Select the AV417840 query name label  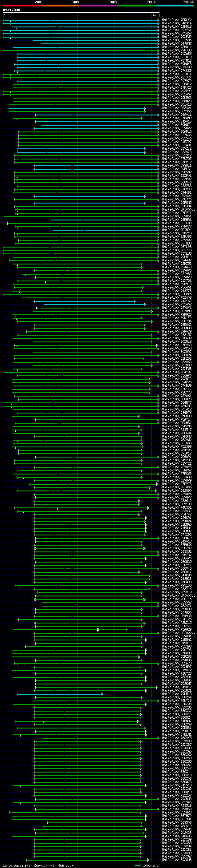point(11,10)
